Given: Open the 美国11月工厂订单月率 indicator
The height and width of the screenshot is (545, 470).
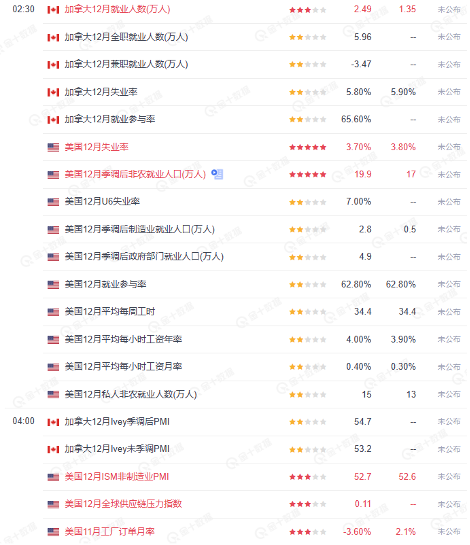Looking at the screenshot, I should click(x=110, y=531).
